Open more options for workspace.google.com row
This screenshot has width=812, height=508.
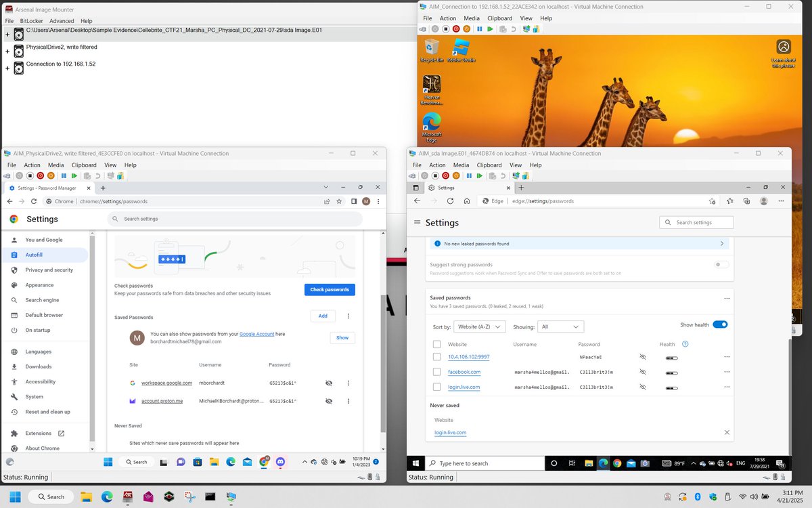(348, 383)
